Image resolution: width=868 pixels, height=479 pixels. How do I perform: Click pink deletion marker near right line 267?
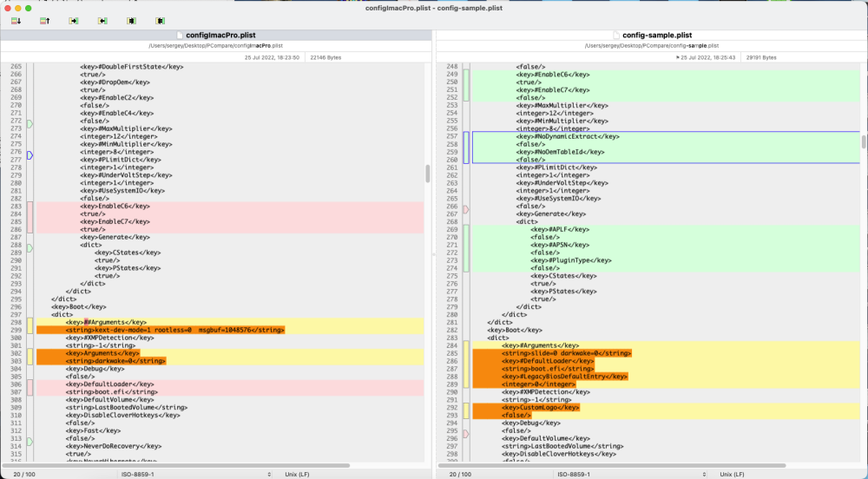466,210
